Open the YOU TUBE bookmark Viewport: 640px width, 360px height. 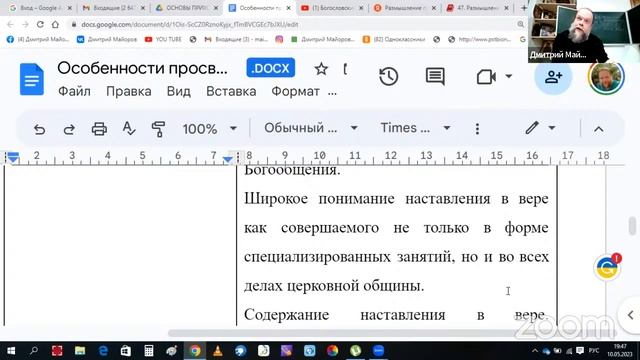coord(163,39)
